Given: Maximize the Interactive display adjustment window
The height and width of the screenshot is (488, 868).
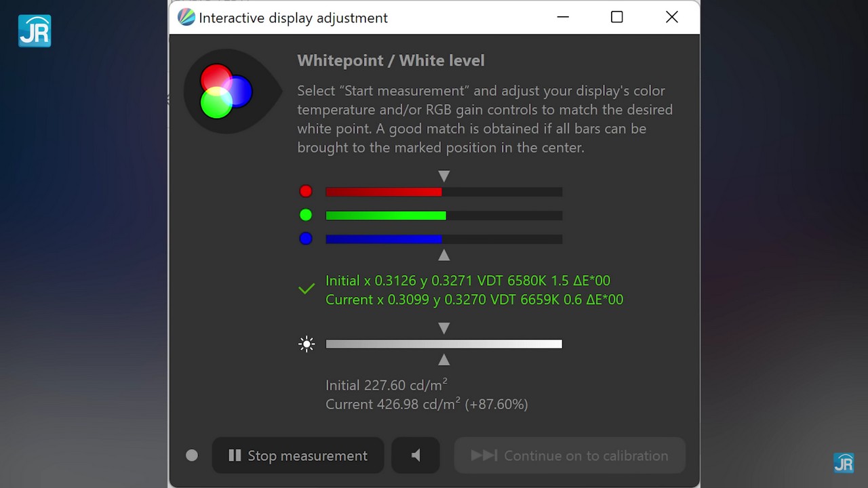Looking at the screenshot, I should 616,18.
